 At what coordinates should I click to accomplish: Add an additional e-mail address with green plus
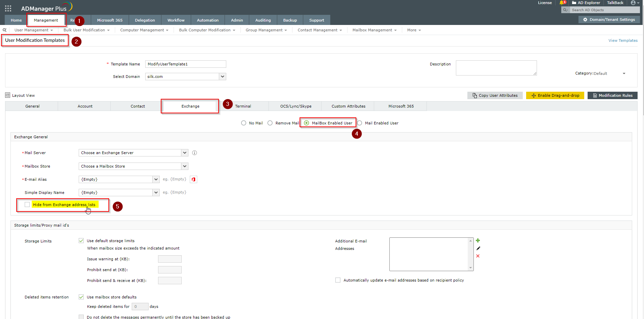pos(478,240)
